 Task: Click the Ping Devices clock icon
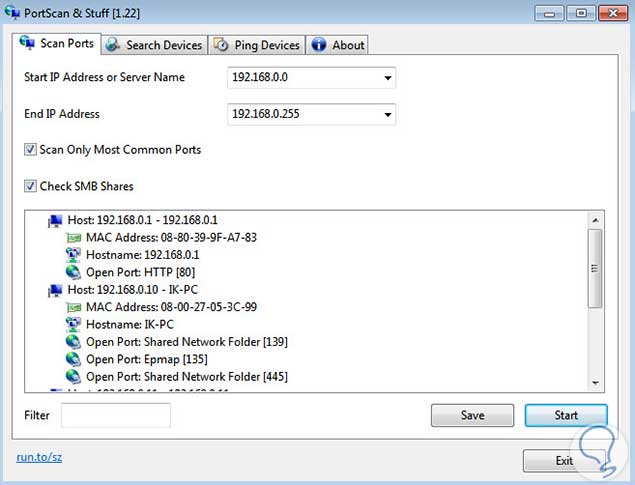[x=221, y=45]
